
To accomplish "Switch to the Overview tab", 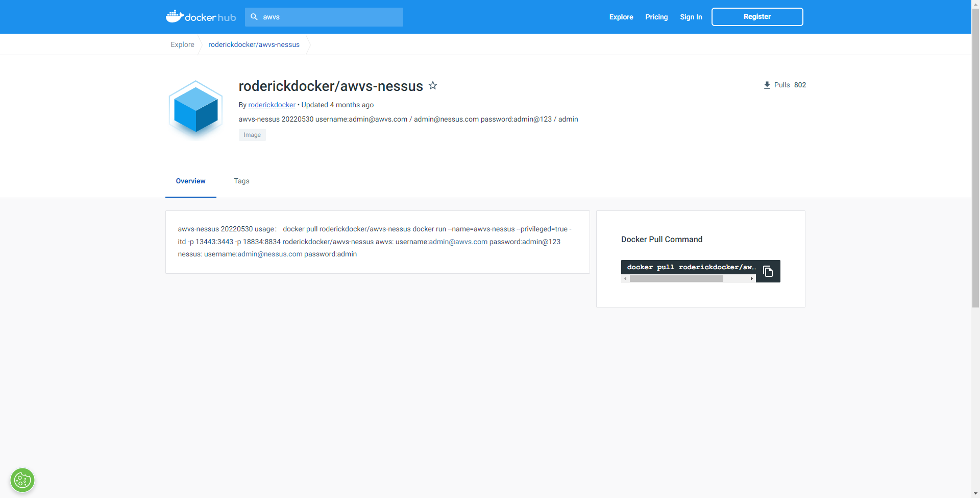I will (x=191, y=181).
